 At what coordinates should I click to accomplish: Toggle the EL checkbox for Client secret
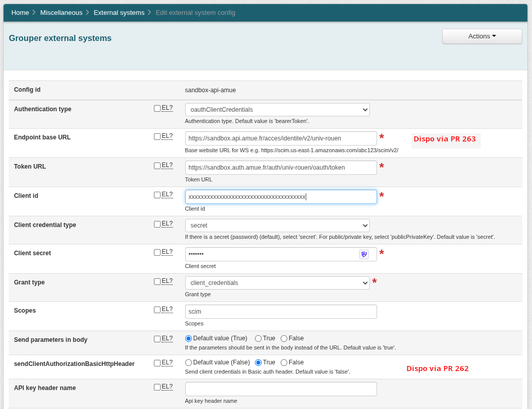tap(157, 253)
